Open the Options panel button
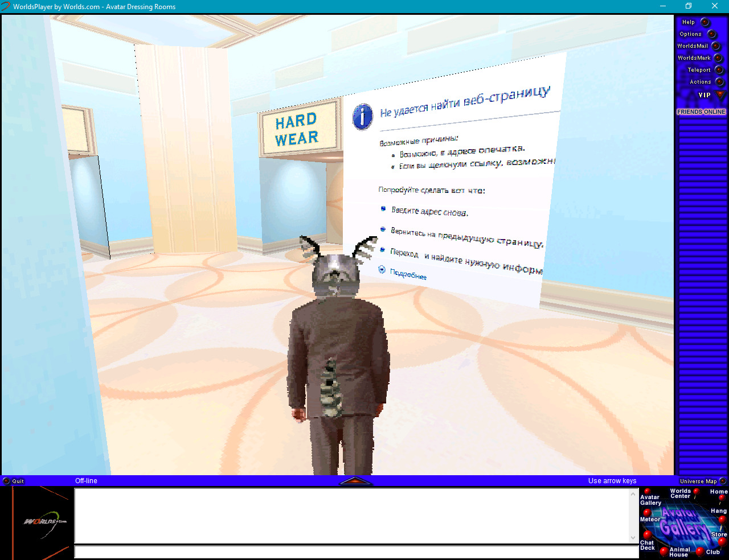Screen dimensions: 729x560 click(x=712, y=34)
